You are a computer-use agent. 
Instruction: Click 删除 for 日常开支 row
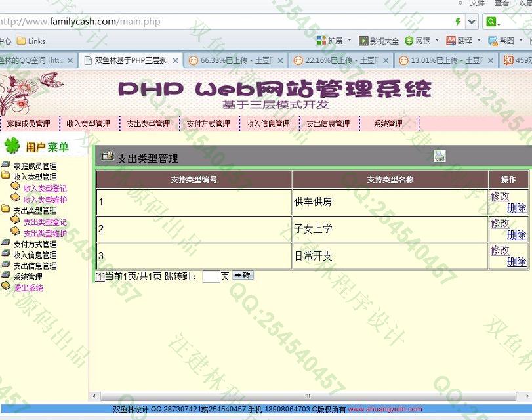tap(517, 262)
